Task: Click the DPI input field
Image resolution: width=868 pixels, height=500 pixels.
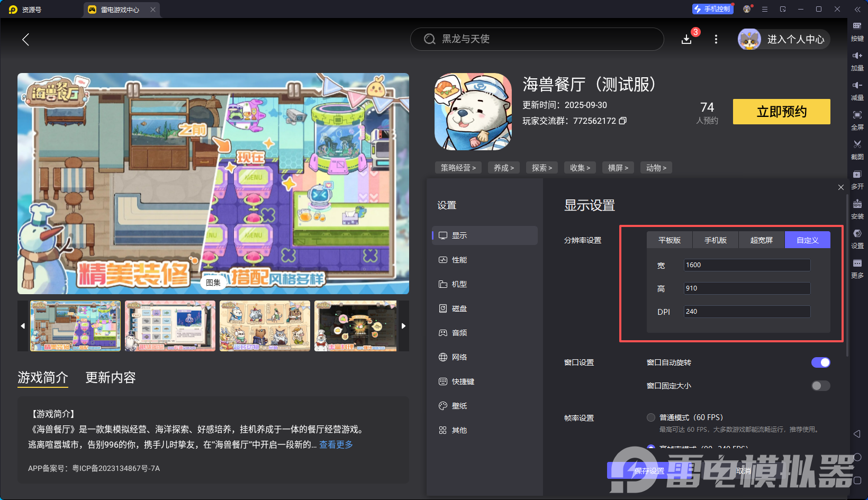Action: 746,312
